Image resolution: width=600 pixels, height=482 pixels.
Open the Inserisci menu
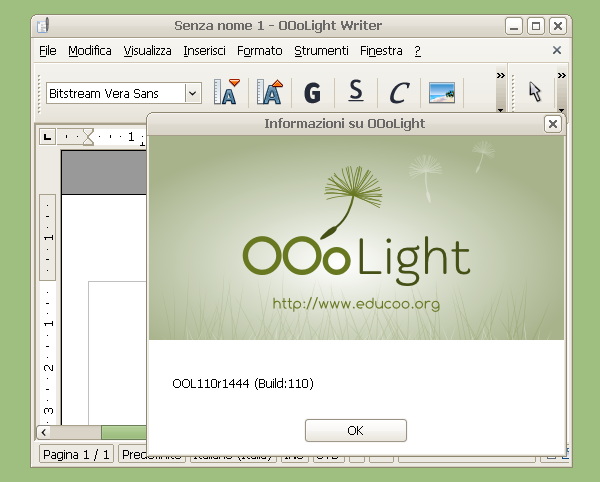pyautogui.click(x=204, y=50)
